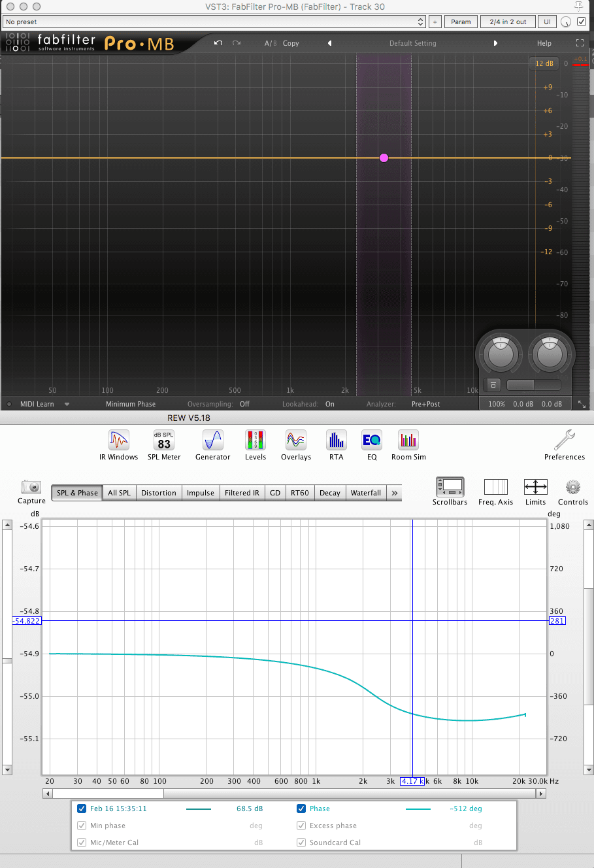Screen dimensions: 594x868
Task: Open the IR Windows tool
Action: (x=118, y=441)
